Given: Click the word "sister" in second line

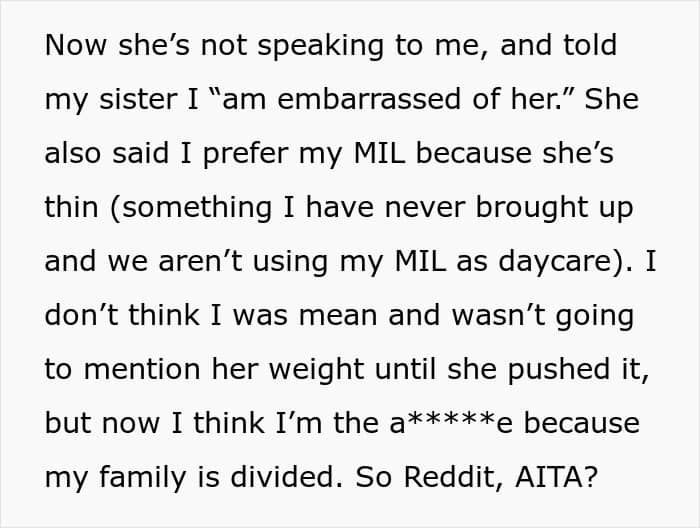Looking at the screenshot, I should coord(138,99).
